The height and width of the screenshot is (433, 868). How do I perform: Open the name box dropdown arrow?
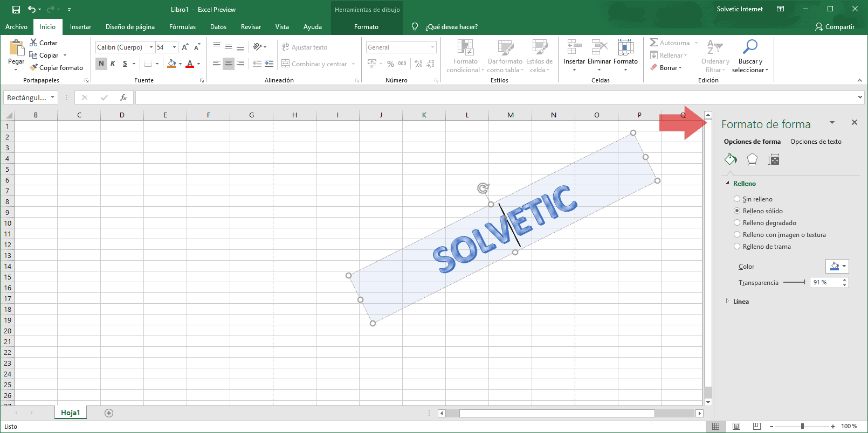[52, 97]
